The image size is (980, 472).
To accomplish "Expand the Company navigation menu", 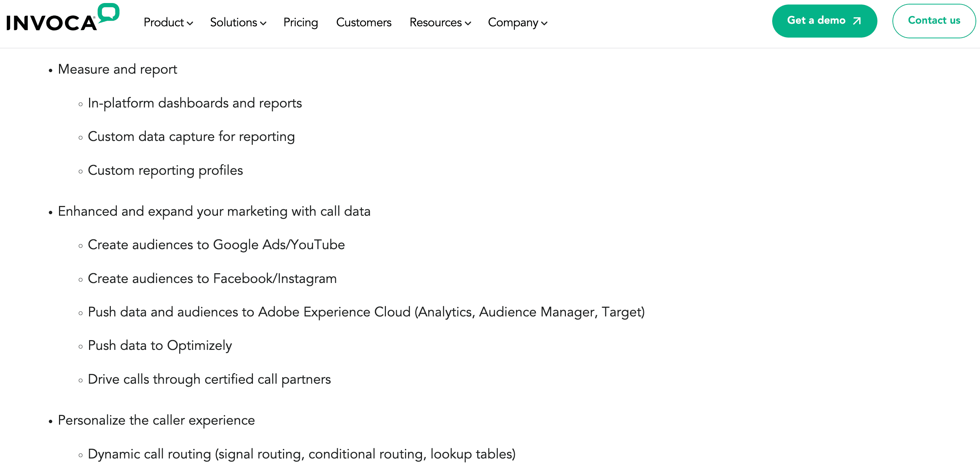I will click(514, 23).
